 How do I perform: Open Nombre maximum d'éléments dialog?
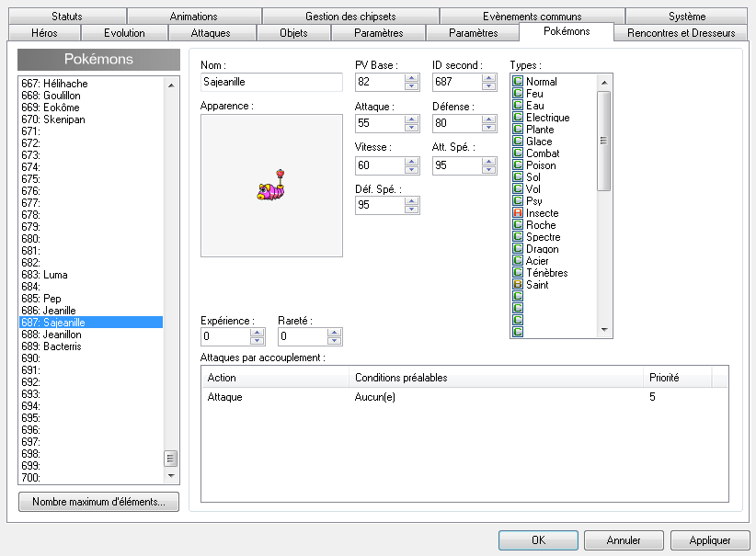pyautogui.click(x=98, y=502)
